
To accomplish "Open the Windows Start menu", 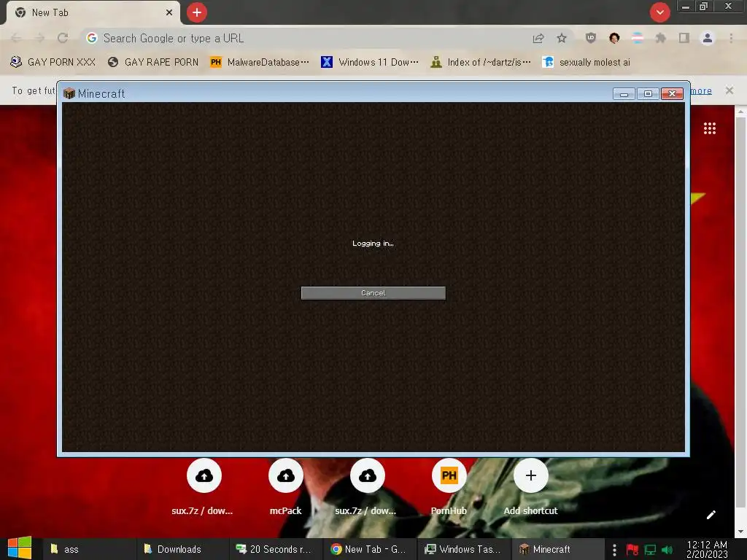I will coord(20,548).
